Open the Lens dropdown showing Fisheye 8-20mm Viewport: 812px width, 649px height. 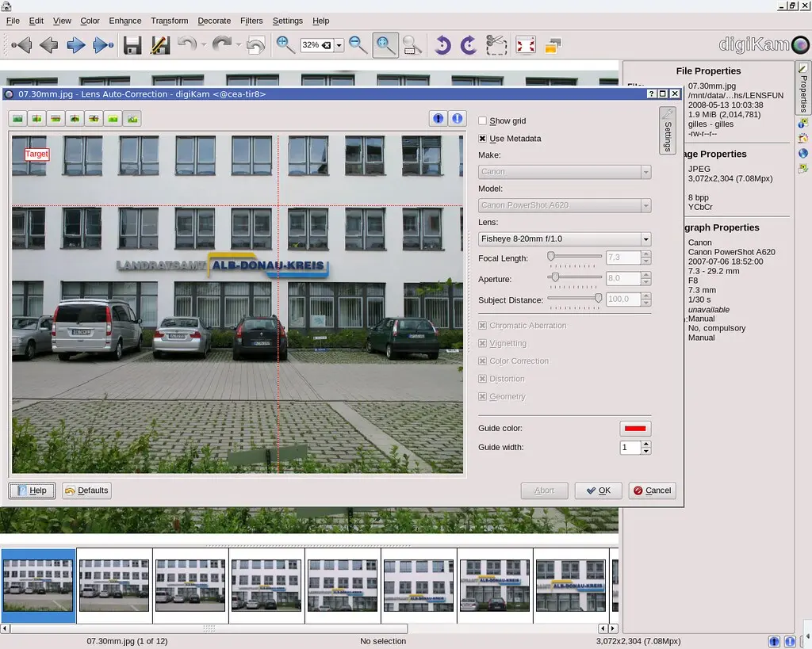pos(565,239)
